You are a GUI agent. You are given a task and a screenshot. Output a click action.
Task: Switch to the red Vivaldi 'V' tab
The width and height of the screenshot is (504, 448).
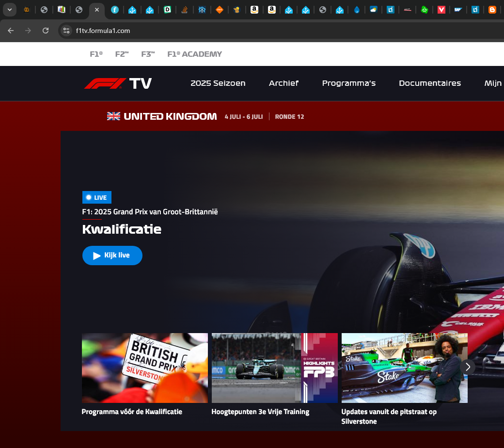(x=441, y=10)
